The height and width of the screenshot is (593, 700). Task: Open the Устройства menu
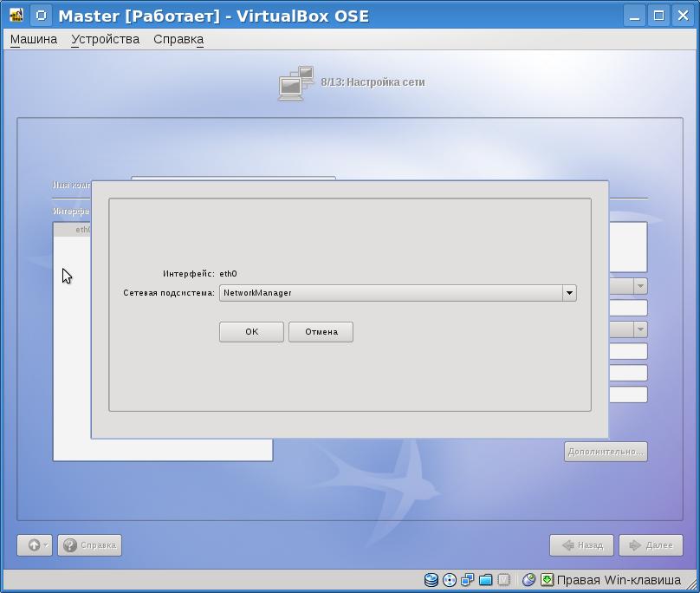105,39
